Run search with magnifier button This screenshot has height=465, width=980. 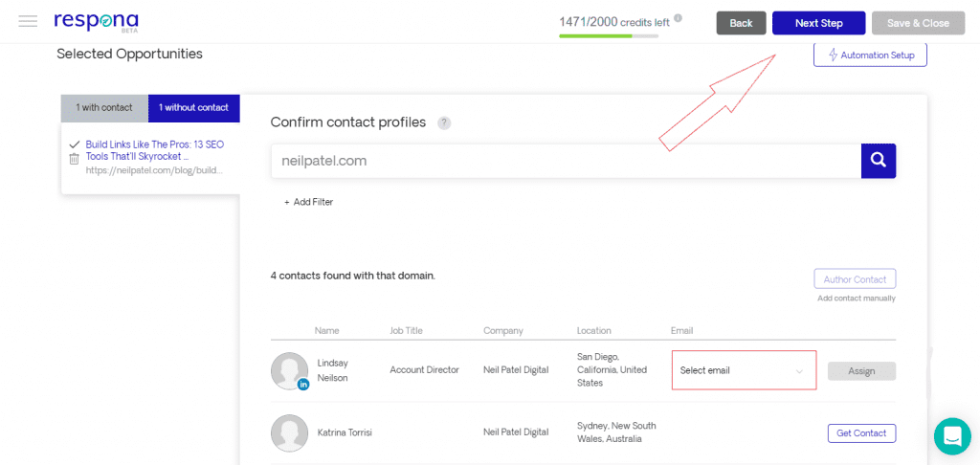(x=879, y=162)
